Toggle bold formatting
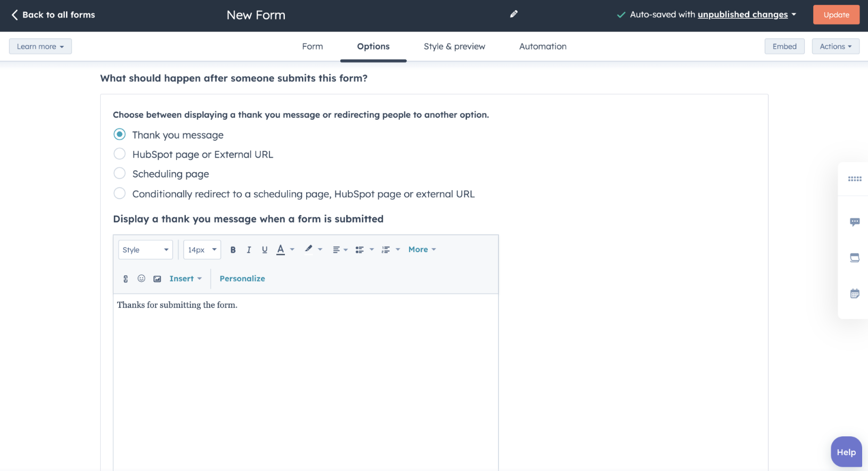 (233, 250)
